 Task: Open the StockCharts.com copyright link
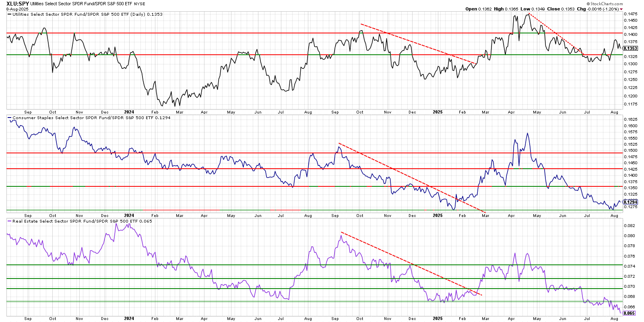click(x=605, y=4)
